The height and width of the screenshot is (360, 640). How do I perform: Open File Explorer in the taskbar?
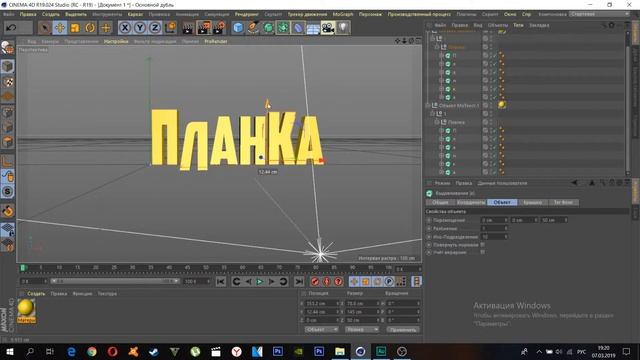pyautogui.click(x=340, y=351)
